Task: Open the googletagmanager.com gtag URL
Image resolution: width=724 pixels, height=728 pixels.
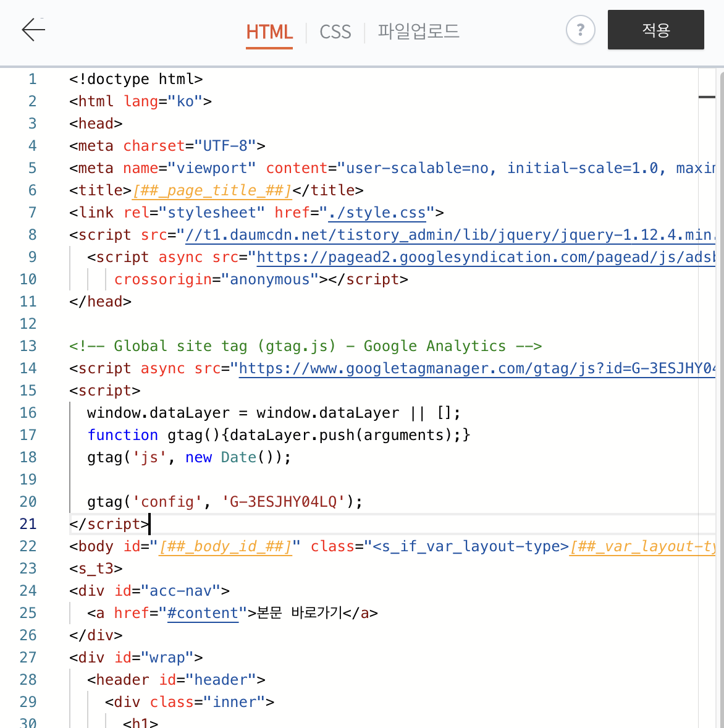Action: 477,369
